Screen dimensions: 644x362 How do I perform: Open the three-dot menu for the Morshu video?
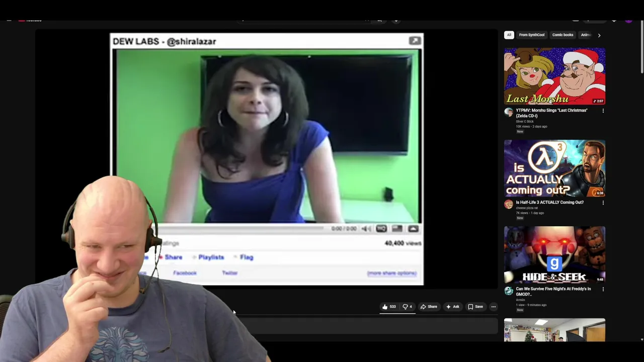(x=603, y=111)
